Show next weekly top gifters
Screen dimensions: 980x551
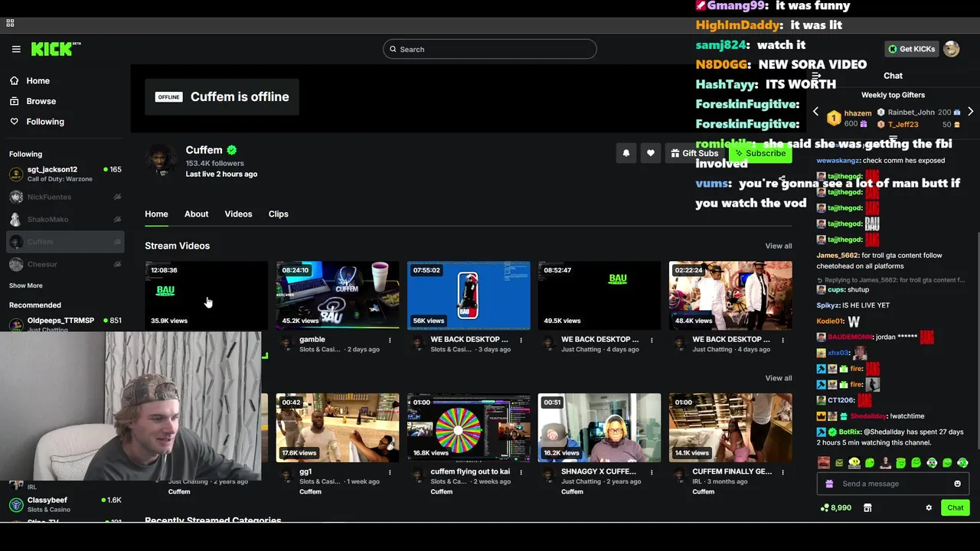(x=970, y=112)
